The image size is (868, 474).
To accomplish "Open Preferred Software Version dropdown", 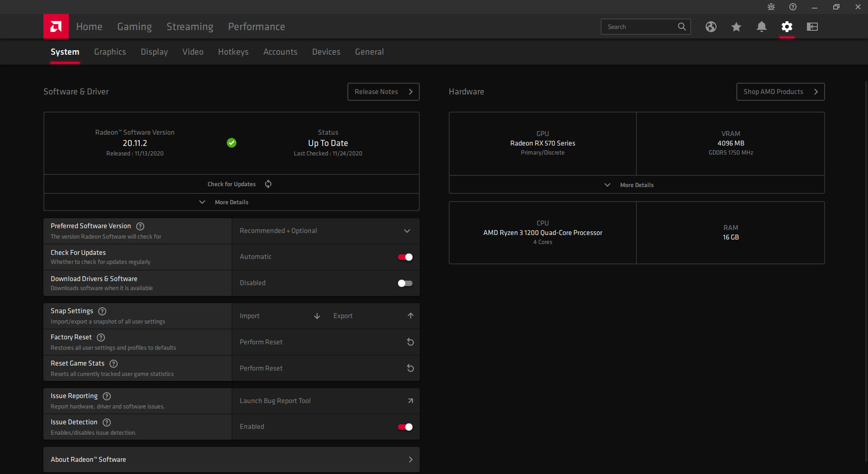I will click(x=326, y=231).
